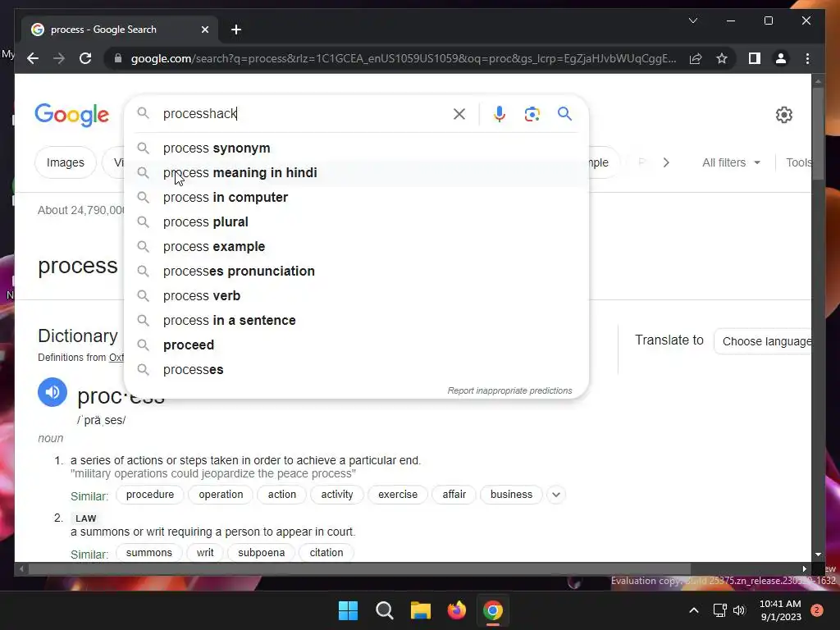Click the horizontal scrollbar at page bottom
Viewport: 840px width, 630px height.
pos(359,569)
